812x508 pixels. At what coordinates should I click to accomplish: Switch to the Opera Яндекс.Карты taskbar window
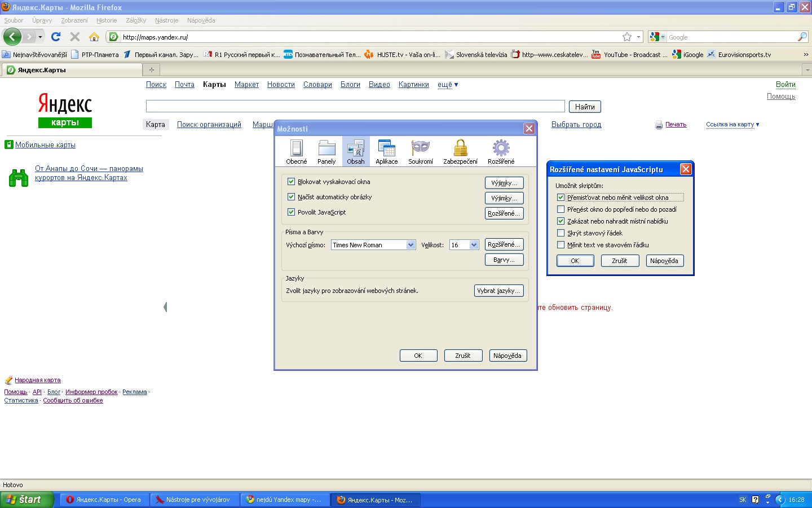pyautogui.click(x=104, y=500)
